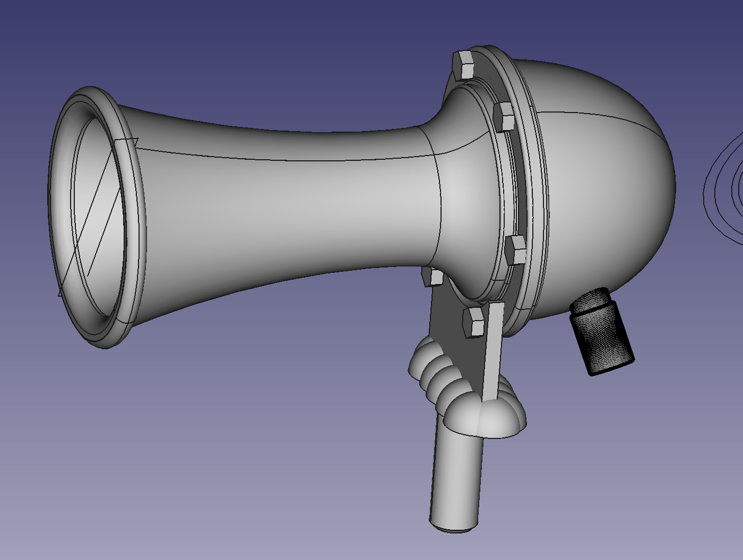Click the topmost hex bolt on flange

pyautogui.click(x=464, y=65)
